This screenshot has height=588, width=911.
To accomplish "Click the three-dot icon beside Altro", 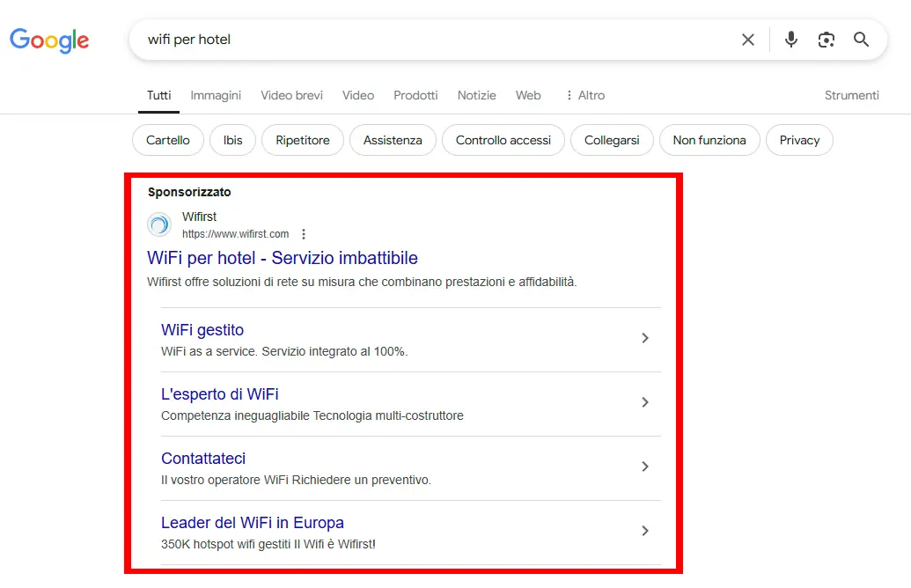I will [x=569, y=95].
